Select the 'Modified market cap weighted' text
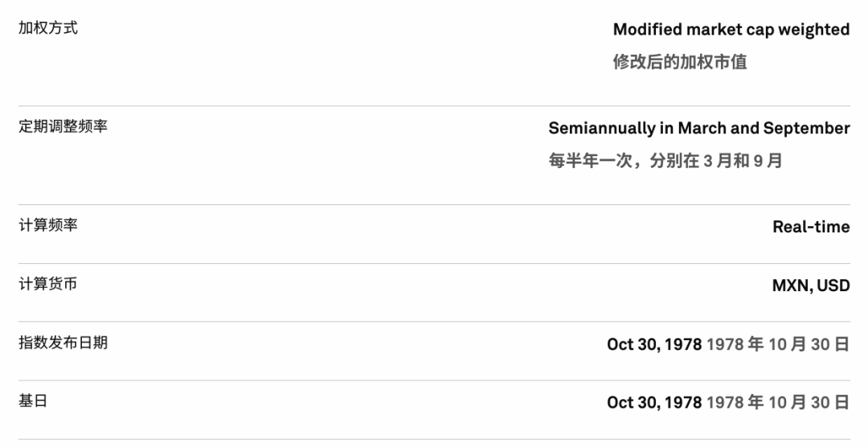Viewport: 868px width, 448px height. (731, 30)
